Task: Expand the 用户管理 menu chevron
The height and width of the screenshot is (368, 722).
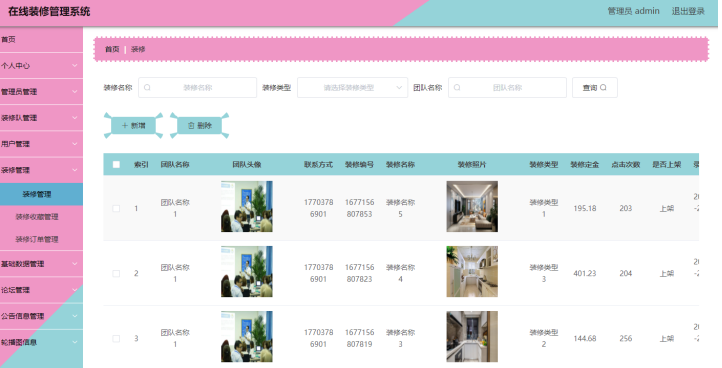Action: click(75, 144)
